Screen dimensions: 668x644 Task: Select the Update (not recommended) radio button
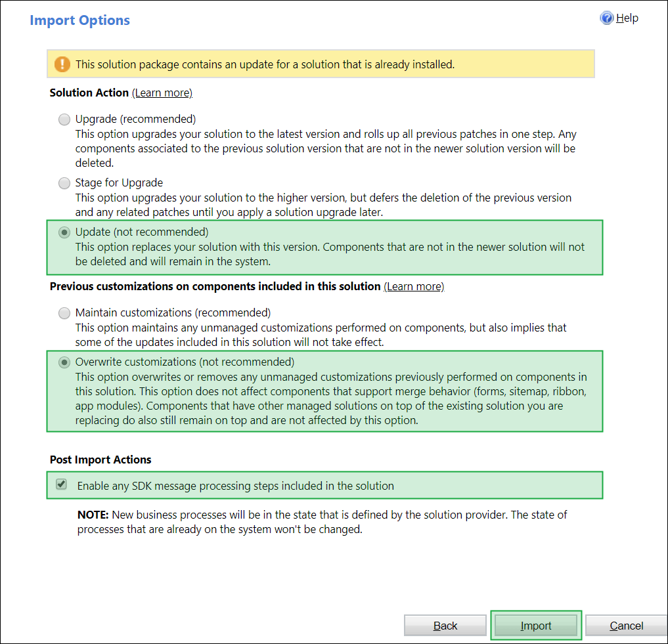(64, 232)
